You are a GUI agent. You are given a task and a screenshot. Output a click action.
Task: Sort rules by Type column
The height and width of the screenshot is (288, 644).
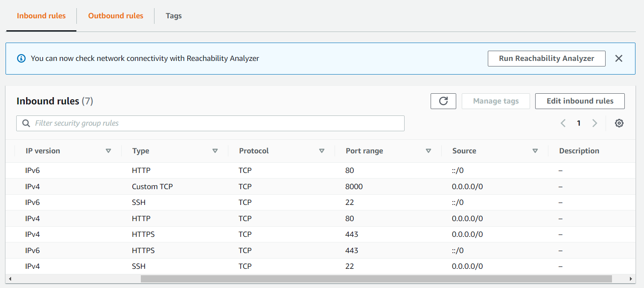[215, 151]
